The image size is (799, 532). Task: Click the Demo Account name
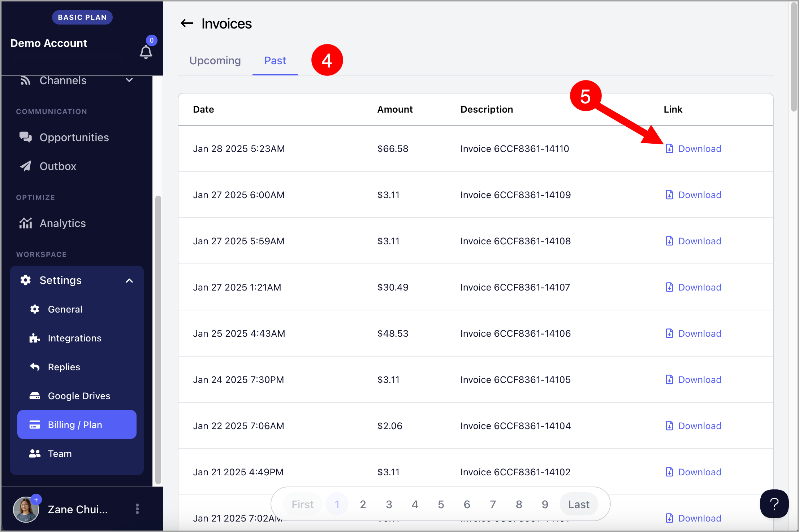(49, 43)
